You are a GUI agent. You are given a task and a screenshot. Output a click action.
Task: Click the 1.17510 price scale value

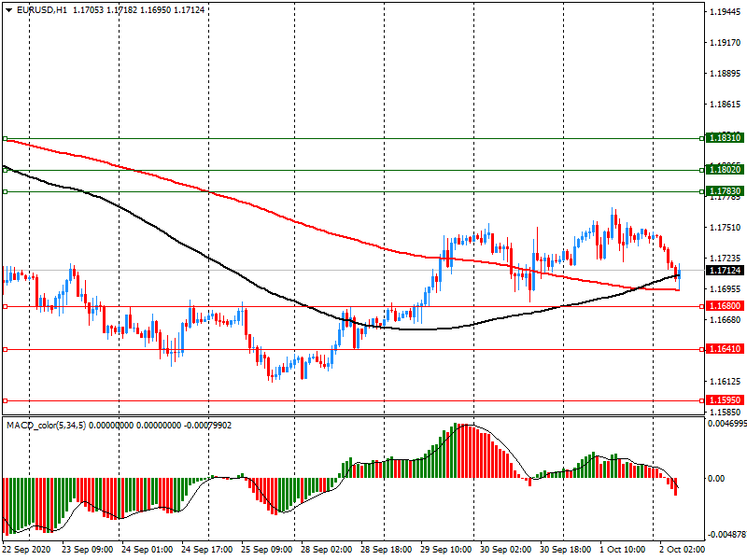tap(725, 227)
